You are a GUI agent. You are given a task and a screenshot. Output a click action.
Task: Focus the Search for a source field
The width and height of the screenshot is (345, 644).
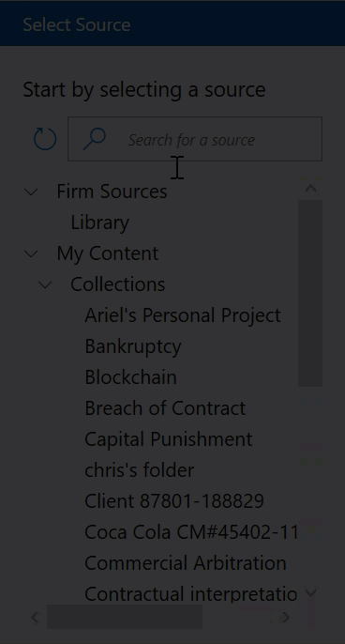[195, 139]
